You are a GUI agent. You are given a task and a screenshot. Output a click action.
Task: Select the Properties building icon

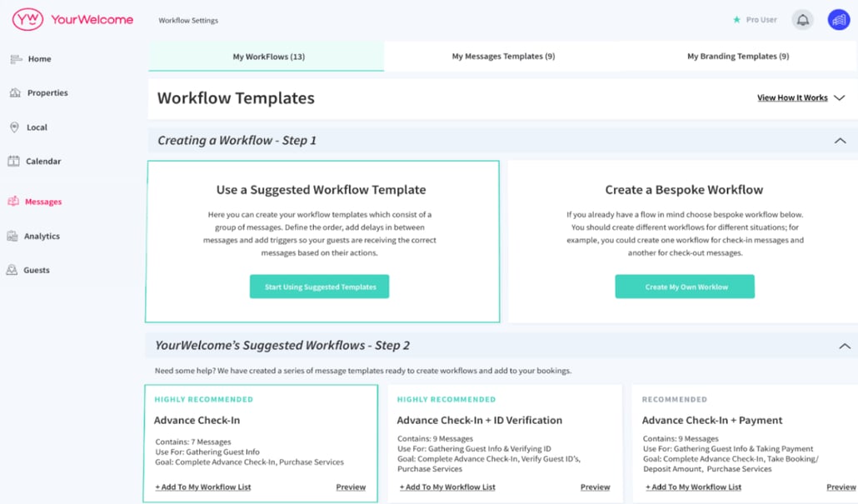point(15,93)
